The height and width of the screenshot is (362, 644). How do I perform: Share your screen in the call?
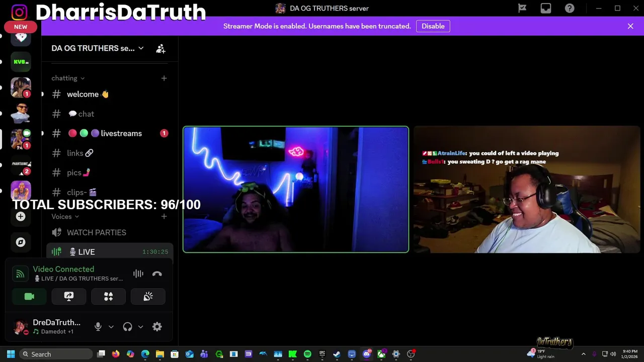click(x=69, y=297)
